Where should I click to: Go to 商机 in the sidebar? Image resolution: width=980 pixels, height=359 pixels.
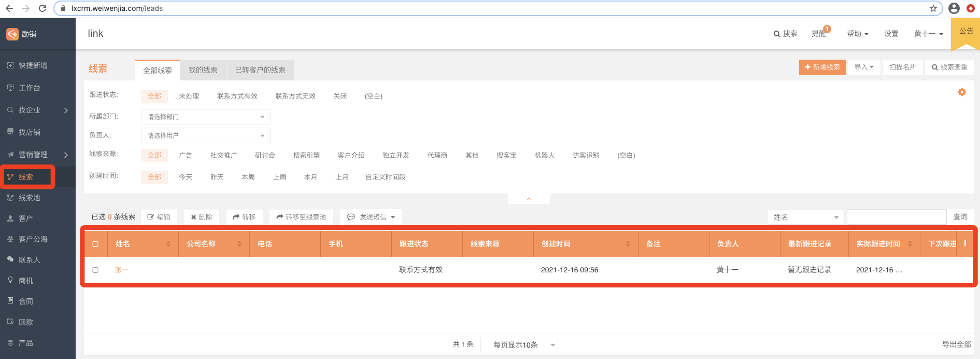point(26,281)
